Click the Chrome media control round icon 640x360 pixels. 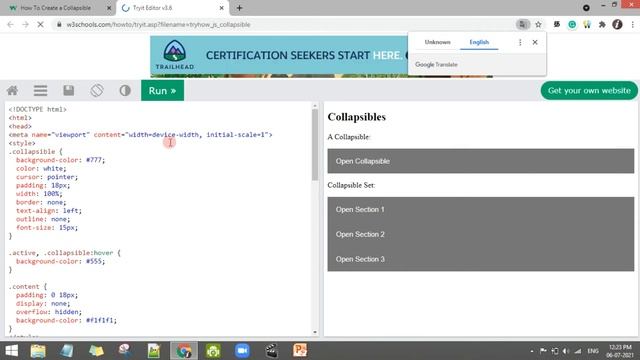(x=587, y=8)
